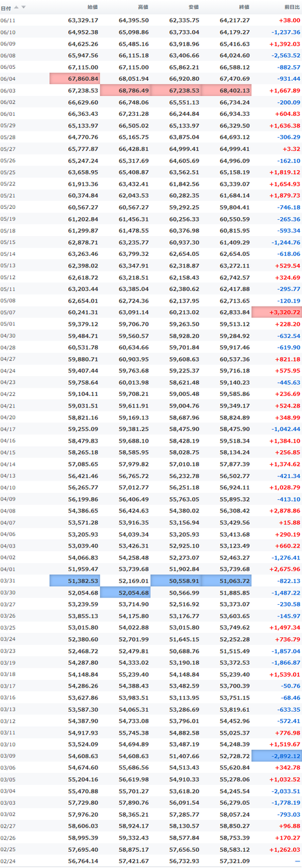Click the 日付 column header
Screen dimensions: 302x868
tap(6, 8)
